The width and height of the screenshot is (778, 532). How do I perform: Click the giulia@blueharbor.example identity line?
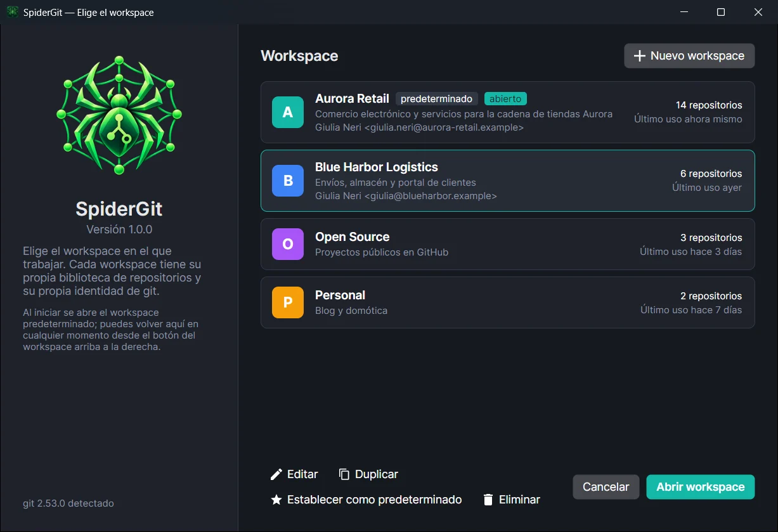click(x=406, y=196)
